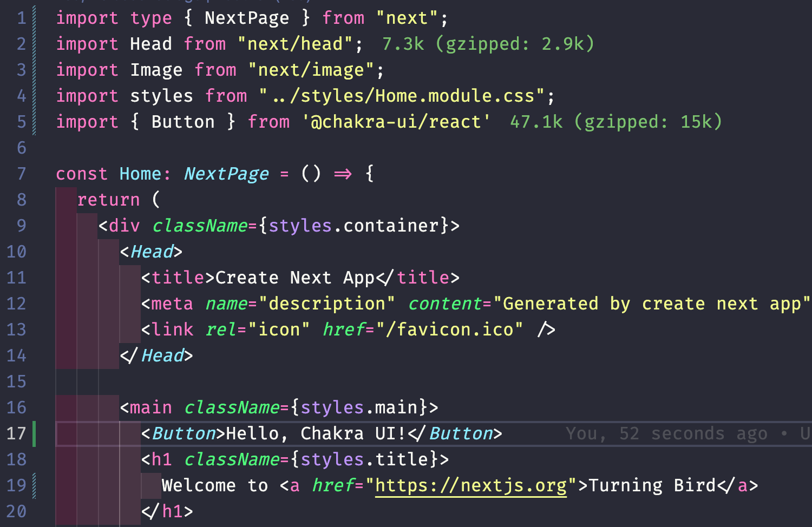Click "Generated by create next app" content
Screen dimensions: 812x527
(x=652, y=304)
